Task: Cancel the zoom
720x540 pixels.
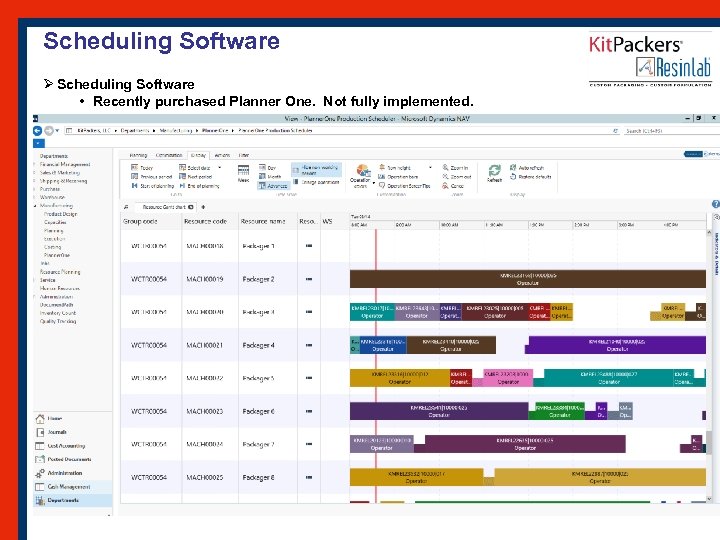Action: [453, 186]
